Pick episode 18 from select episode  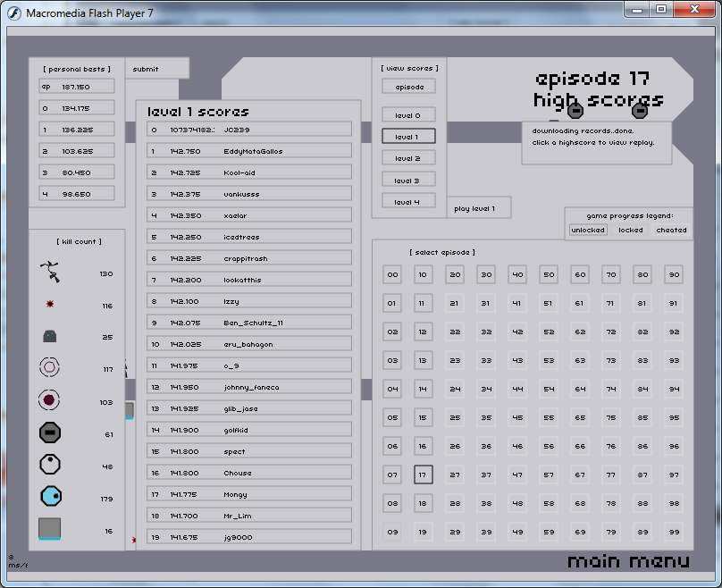pyautogui.click(x=424, y=503)
